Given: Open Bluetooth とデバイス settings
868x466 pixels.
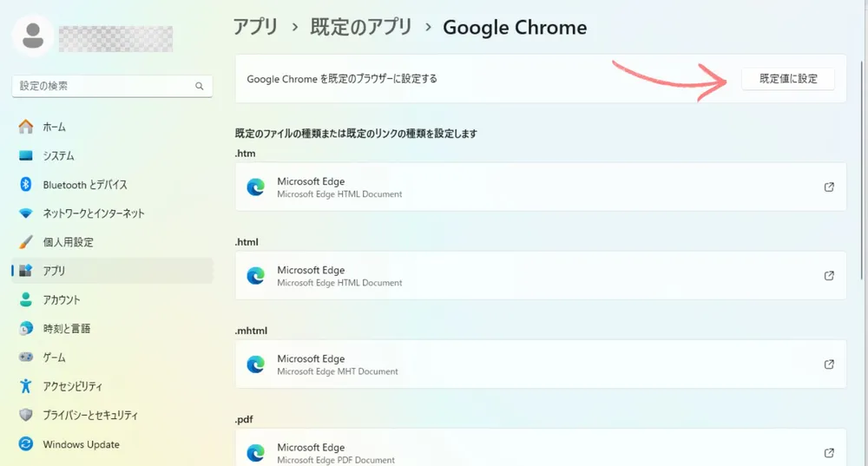Looking at the screenshot, I should point(112,184).
